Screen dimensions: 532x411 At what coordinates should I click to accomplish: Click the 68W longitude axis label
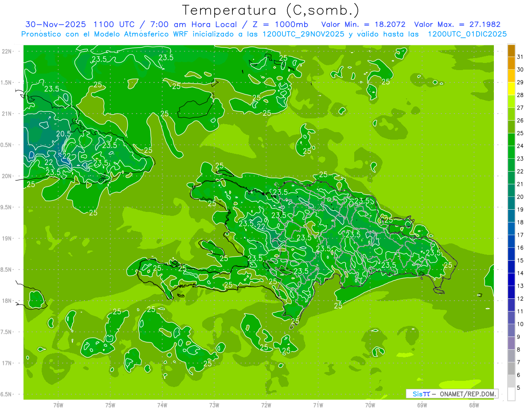pos(473,405)
